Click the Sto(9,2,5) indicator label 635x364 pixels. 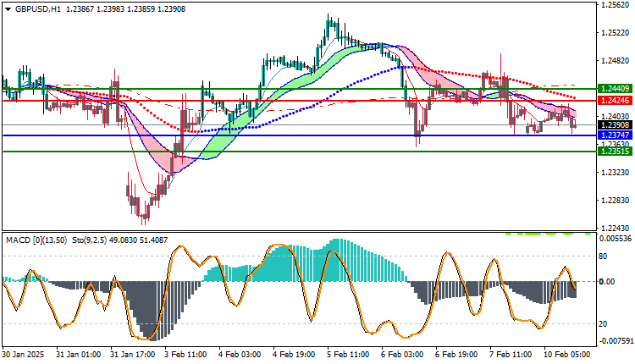point(90,240)
